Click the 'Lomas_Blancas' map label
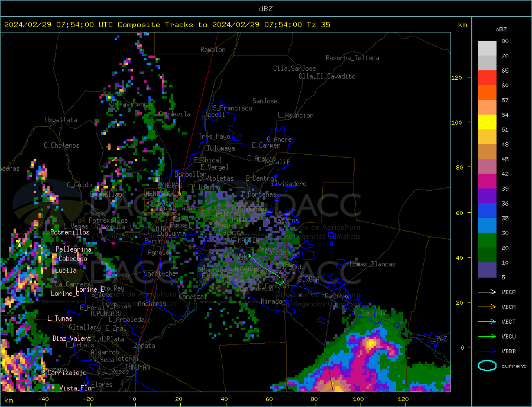 click(x=372, y=264)
